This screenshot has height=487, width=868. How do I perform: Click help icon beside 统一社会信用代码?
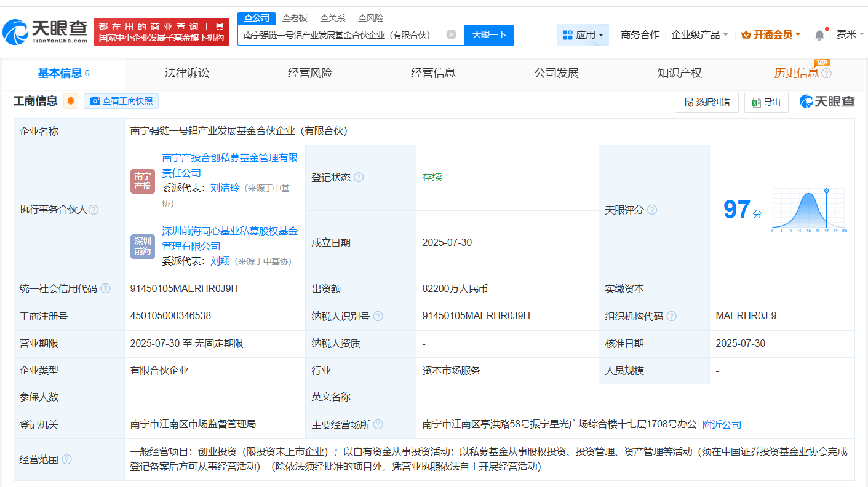[x=106, y=289]
